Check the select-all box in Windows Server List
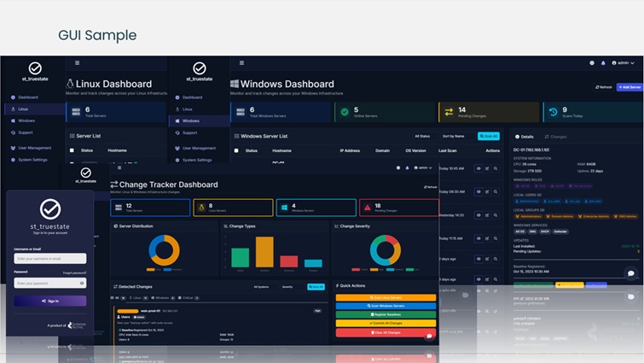 click(x=236, y=150)
